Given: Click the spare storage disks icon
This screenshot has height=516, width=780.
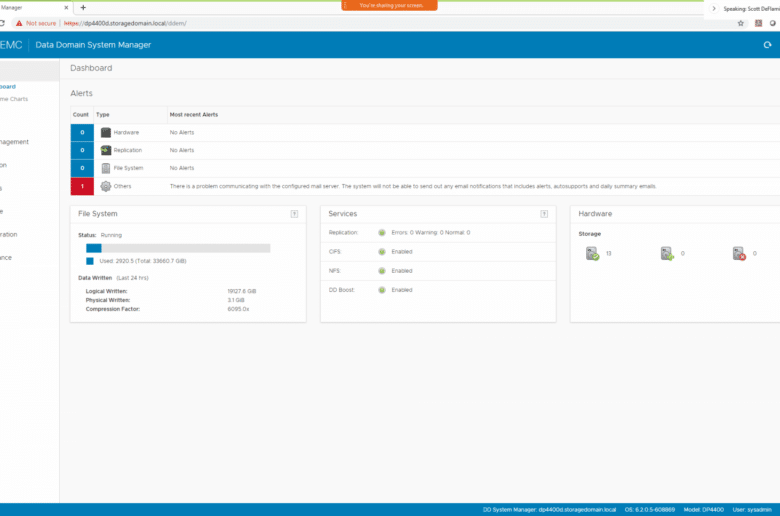Looking at the screenshot, I should tap(667, 253).
